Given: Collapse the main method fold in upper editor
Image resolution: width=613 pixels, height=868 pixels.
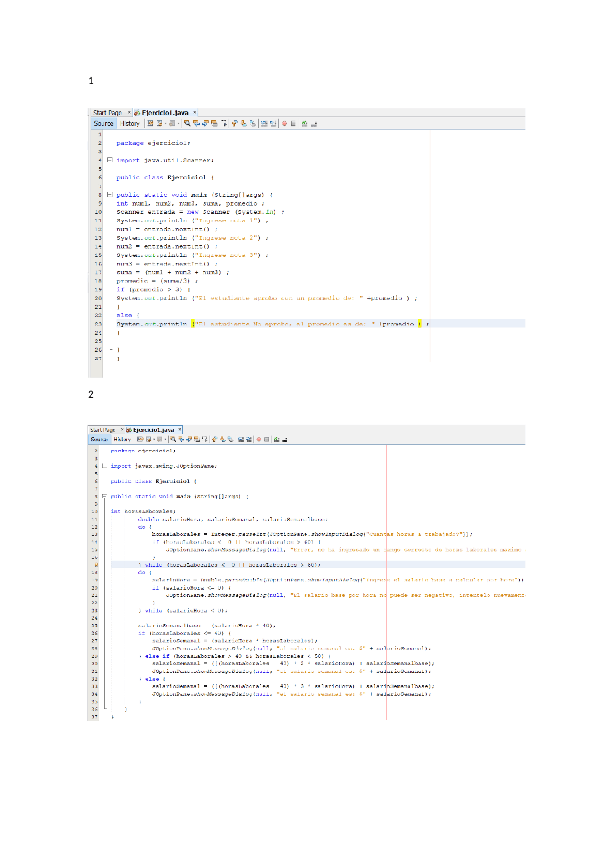Looking at the screenshot, I should (110, 195).
